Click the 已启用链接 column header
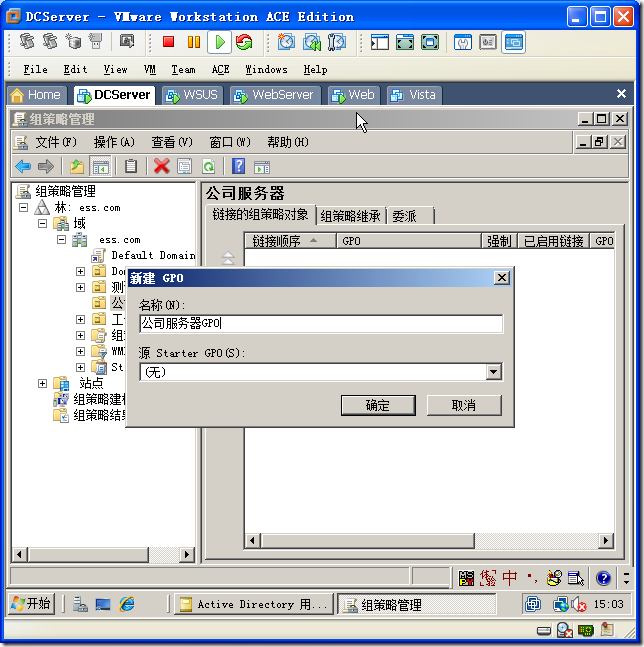Image resolution: width=644 pixels, height=647 pixels. point(554,241)
